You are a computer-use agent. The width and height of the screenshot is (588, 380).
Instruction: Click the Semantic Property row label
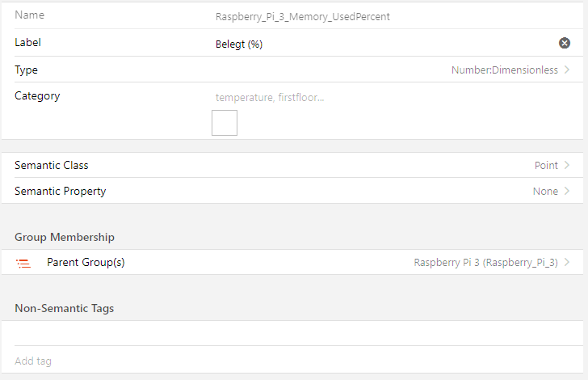[60, 192]
